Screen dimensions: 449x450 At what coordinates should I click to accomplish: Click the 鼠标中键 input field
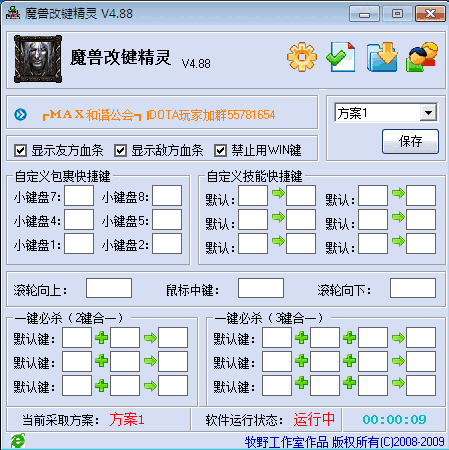pos(261,288)
